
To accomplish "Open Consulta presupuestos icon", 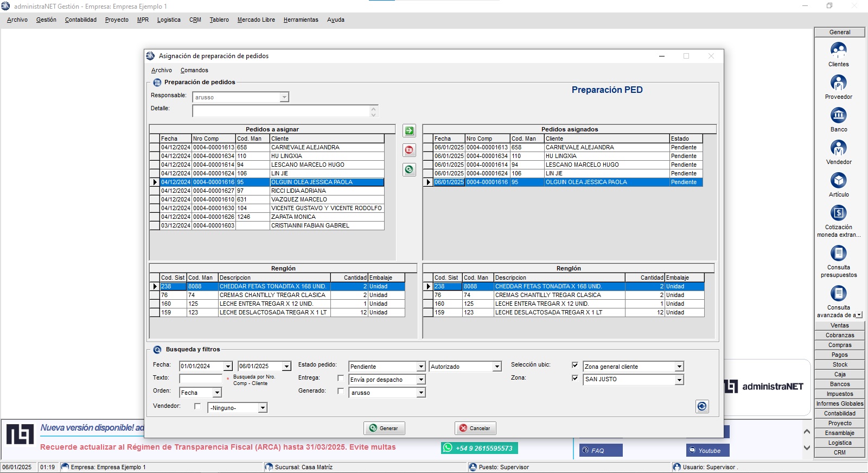I will (838, 254).
